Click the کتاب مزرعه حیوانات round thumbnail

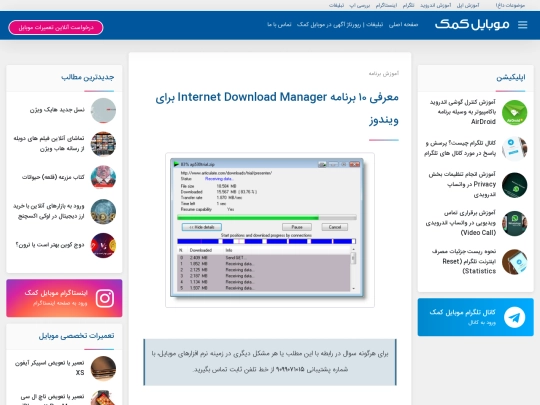(103, 178)
